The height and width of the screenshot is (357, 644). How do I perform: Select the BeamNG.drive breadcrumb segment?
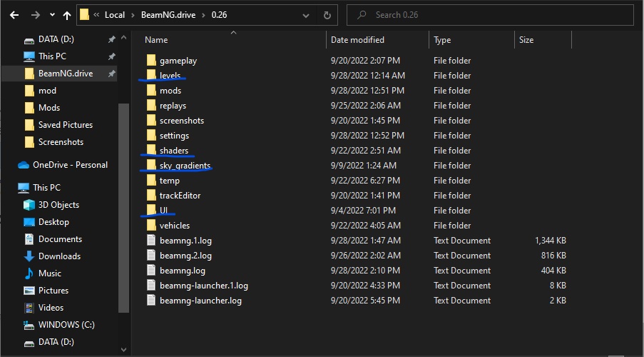(x=168, y=15)
